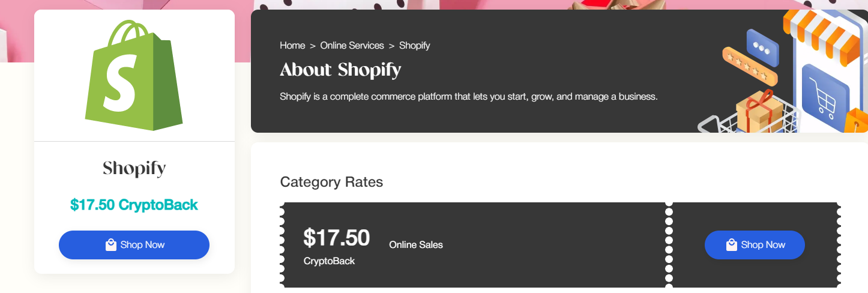This screenshot has width=868, height=293.
Task: Click Shop Now on the Online Sales coupon
Action: coord(755,245)
